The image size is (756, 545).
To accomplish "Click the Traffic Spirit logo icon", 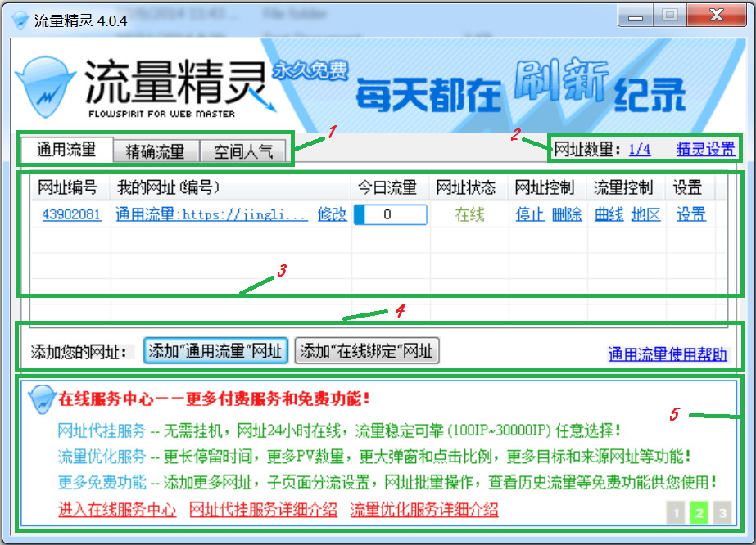I will [45, 84].
